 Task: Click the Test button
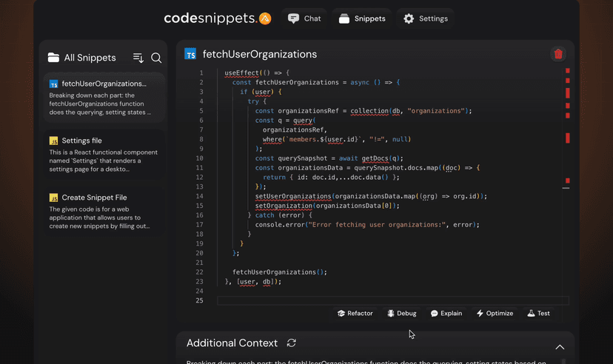coord(539,313)
